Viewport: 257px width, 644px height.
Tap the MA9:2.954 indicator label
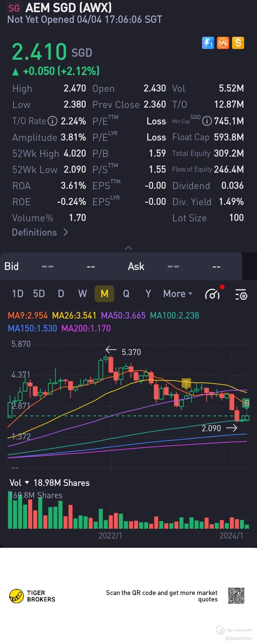click(x=28, y=315)
